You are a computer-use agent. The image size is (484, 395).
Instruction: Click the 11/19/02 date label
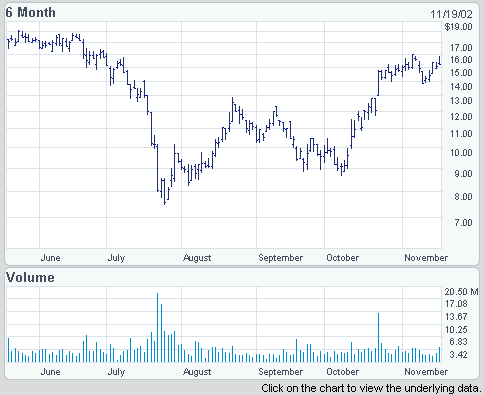451,14
